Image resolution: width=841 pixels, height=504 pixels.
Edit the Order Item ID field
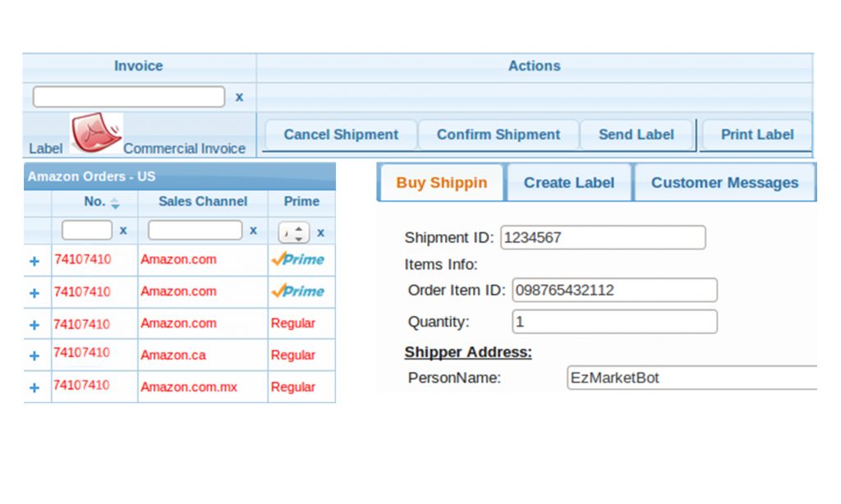click(614, 290)
